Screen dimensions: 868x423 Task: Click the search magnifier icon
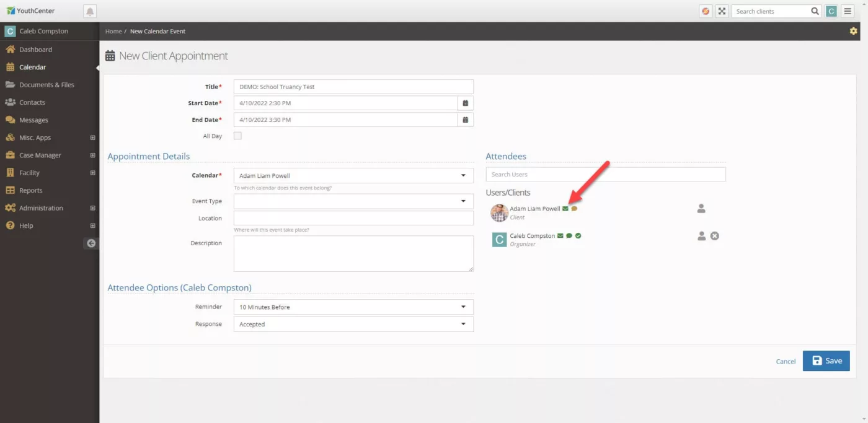click(x=815, y=11)
